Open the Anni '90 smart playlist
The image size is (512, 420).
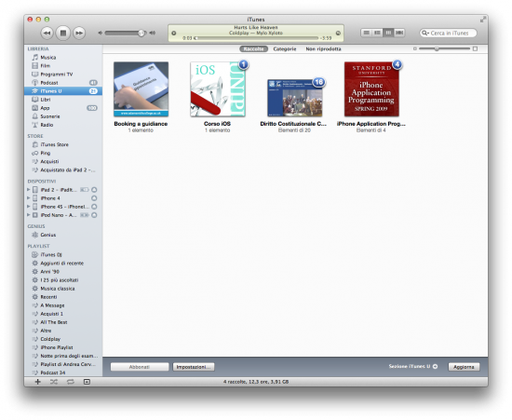click(x=49, y=272)
